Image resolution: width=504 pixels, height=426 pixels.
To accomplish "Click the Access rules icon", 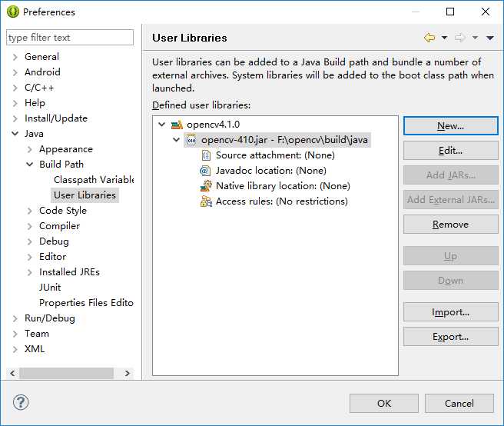I will point(206,201).
